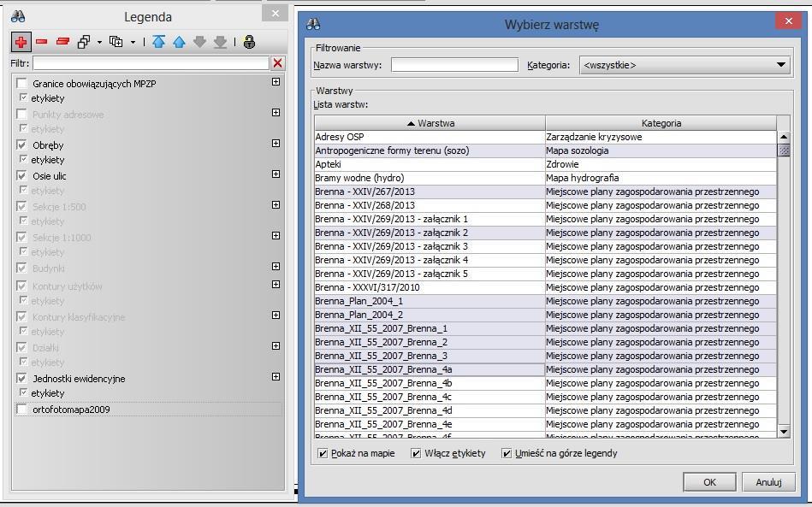Click the remove all layers double-bar icon
Image resolution: width=812 pixels, height=507 pixels.
pyautogui.click(x=62, y=41)
